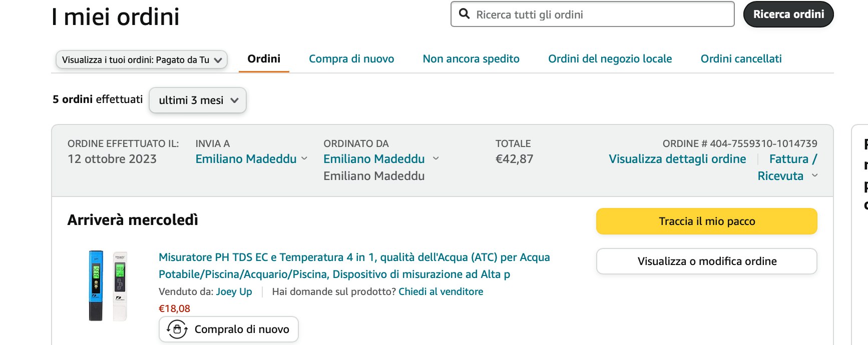Expand the Fattura / Ricevuta chevron

814,175
